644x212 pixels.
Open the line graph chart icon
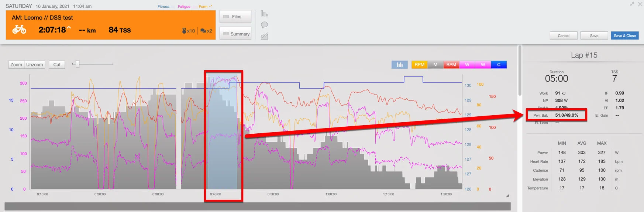click(264, 36)
